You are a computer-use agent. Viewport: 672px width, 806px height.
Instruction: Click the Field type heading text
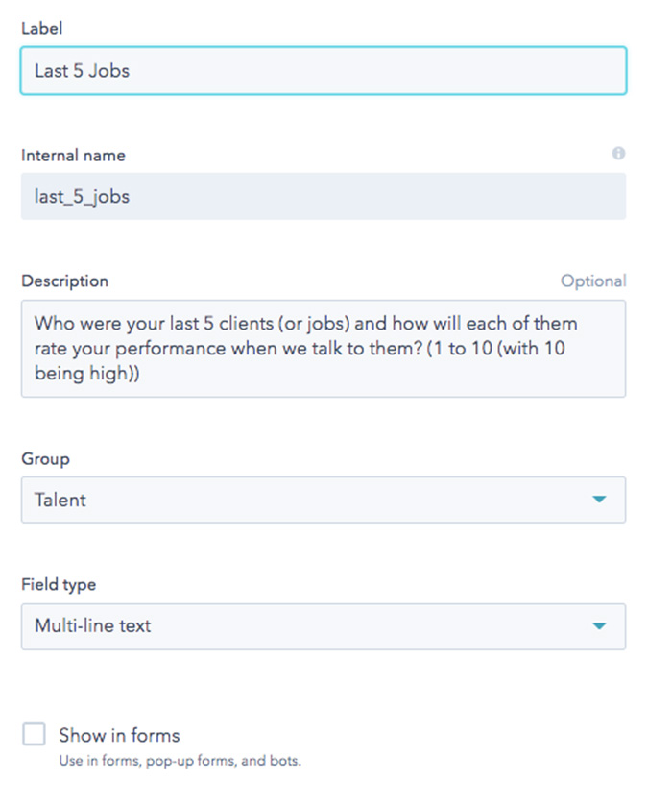[x=59, y=584]
